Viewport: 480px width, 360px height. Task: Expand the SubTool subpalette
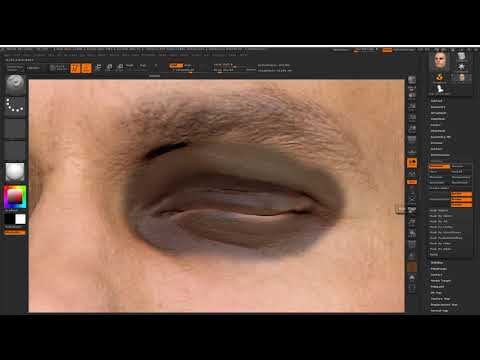tap(436, 101)
